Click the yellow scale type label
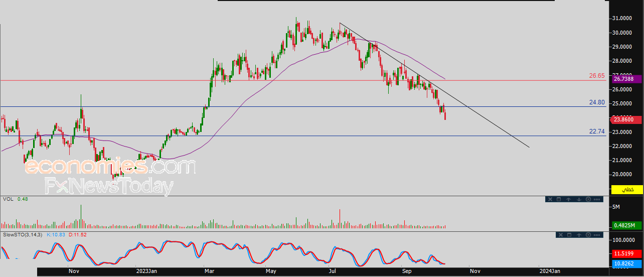 point(627,190)
